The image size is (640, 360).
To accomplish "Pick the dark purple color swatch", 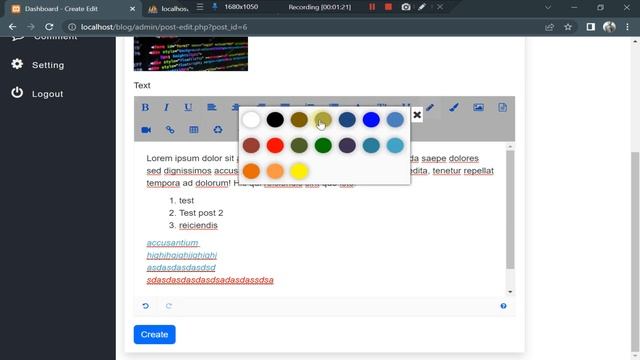I will [x=347, y=145].
